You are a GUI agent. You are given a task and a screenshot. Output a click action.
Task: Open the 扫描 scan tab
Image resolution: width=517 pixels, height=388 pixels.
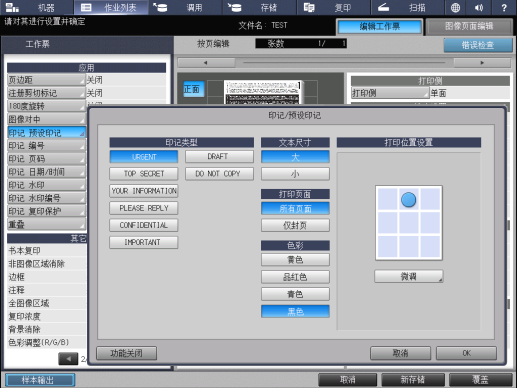(407, 7)
